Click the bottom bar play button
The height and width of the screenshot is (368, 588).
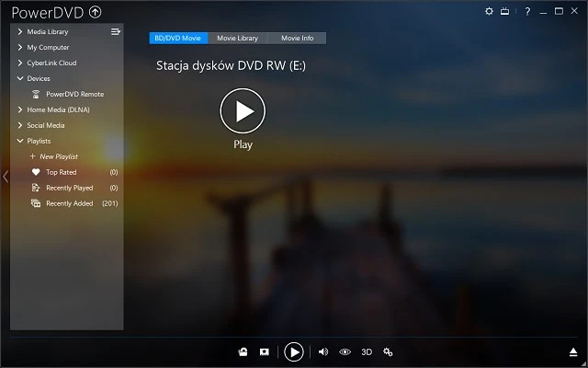(x=294, y=352)
